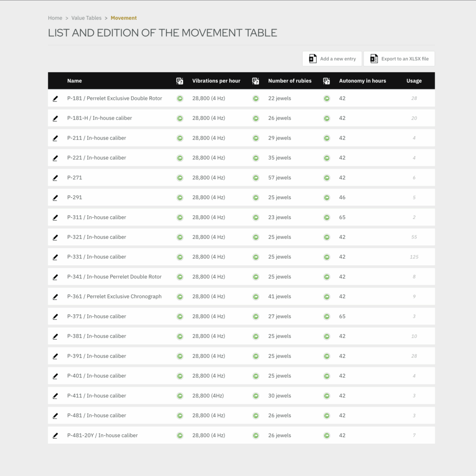Click the green flag icon before autonomy 65 in P-371 row
The height and width of the screenshot is (476, 476).
[x=327, y=317]
